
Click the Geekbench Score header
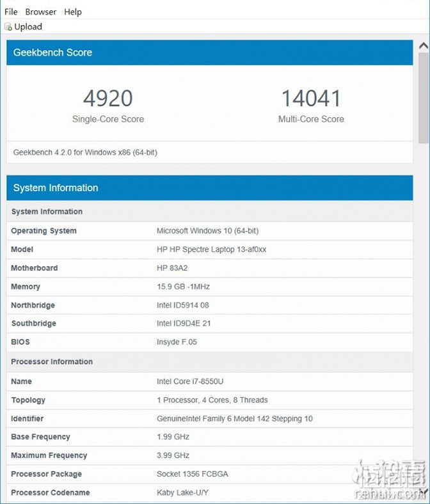(x=210, y=52)
